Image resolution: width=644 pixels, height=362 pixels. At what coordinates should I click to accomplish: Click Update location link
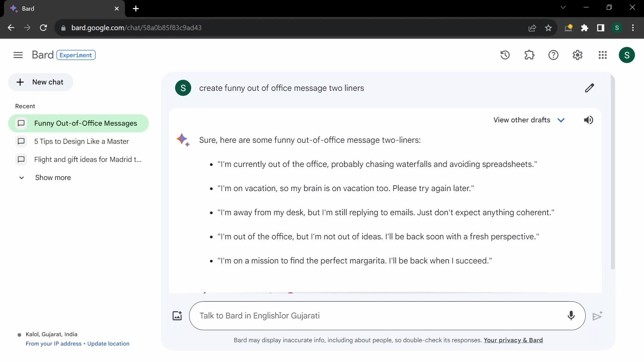108,344
